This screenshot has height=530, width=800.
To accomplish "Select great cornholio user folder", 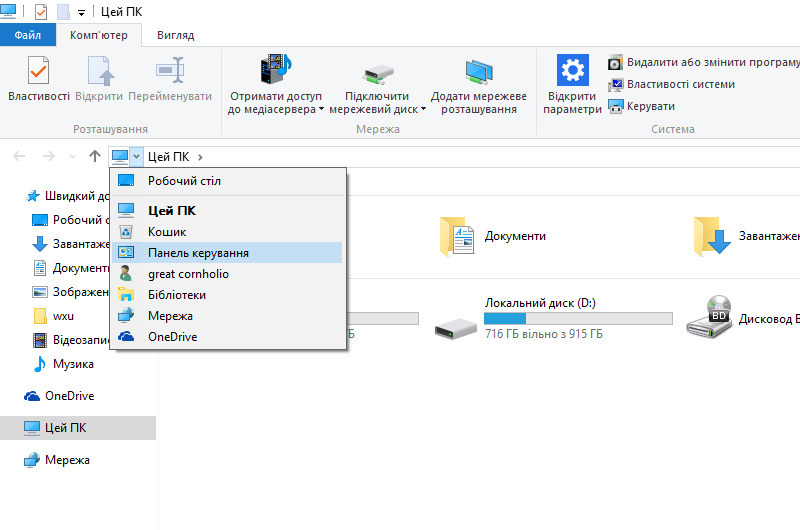I will tap(227, 274).
